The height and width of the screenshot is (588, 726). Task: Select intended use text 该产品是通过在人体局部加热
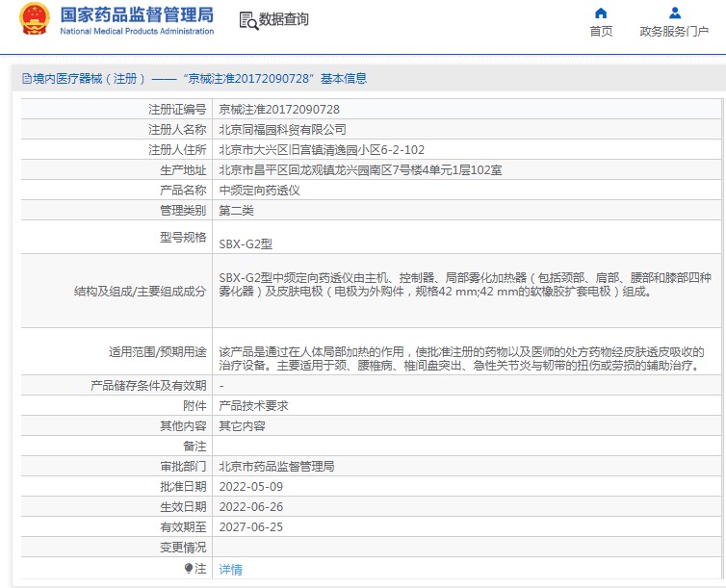(461, 359)
